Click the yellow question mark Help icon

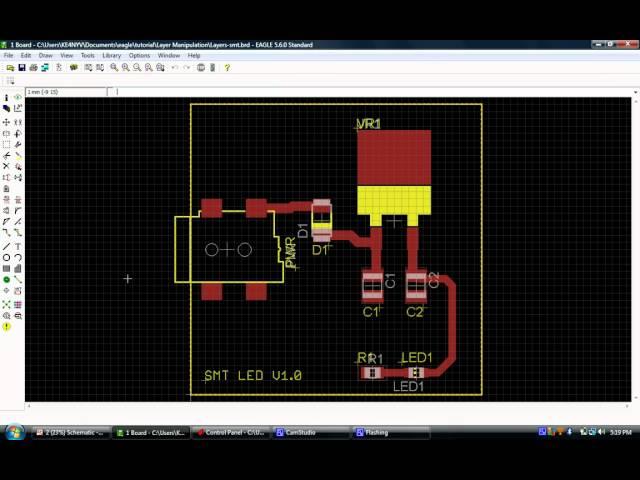[x=227, y=68]
